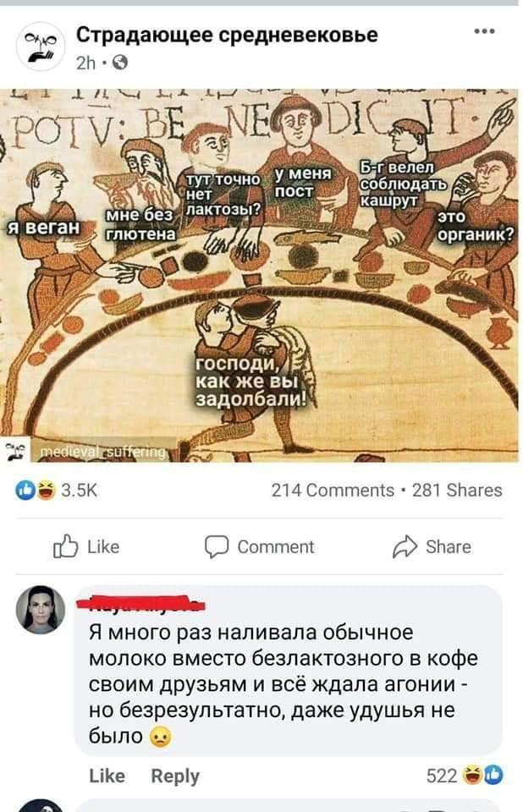The image size is (523, 812).
Task: Open the 281 Shares link
Action: [457, 490]
